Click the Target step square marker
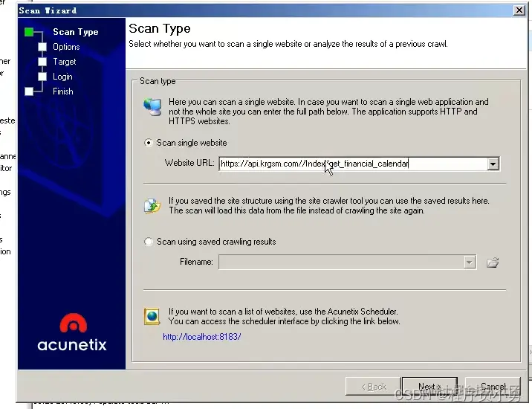The image size is (532, 409). pyautogui.click(x=42, y=62)
